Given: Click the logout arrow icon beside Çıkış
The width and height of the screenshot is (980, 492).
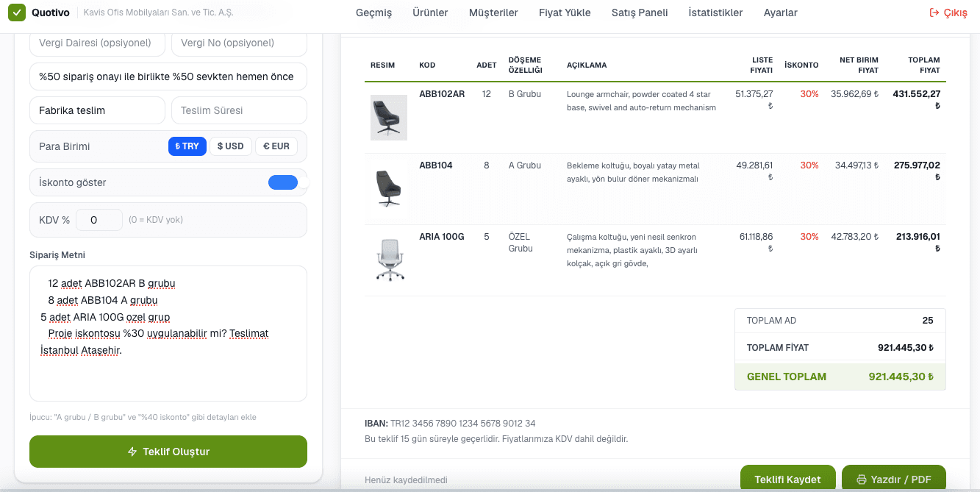Looking at the screenshot, I should pos(934,13).
